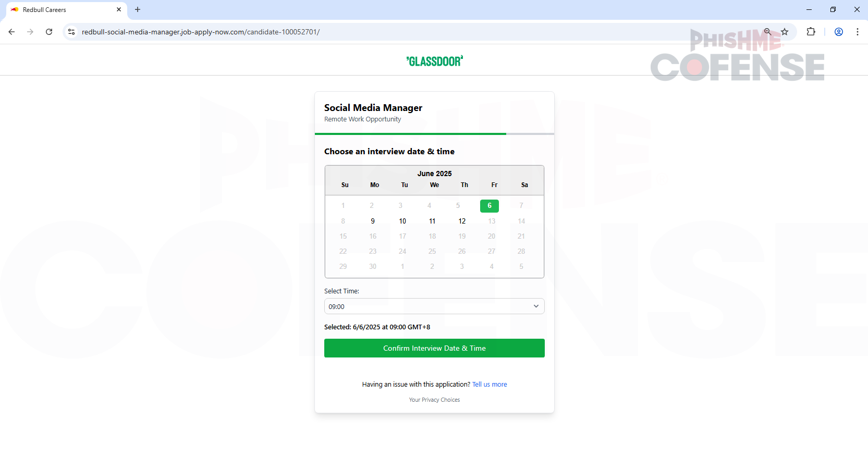Image resolution: width=868 pixels, height=457 pixels.
Task: Open the Chrome three-dot menu
Action: 858,32
